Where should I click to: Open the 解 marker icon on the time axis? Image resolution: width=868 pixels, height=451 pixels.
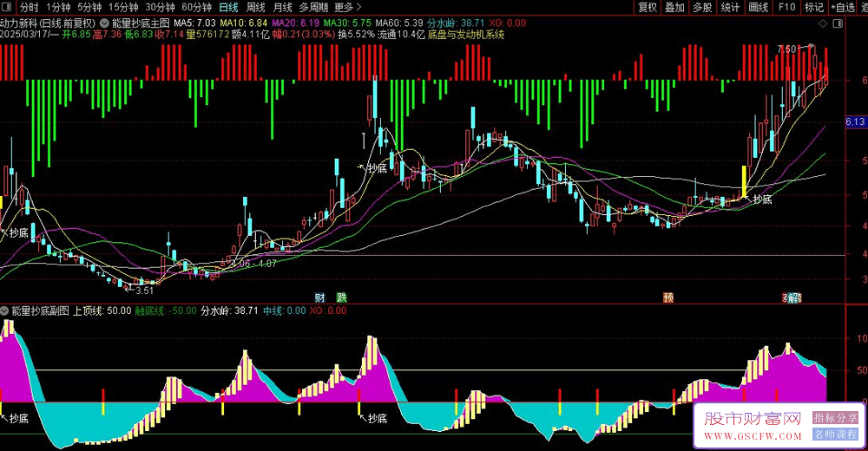tap(794, 297)
